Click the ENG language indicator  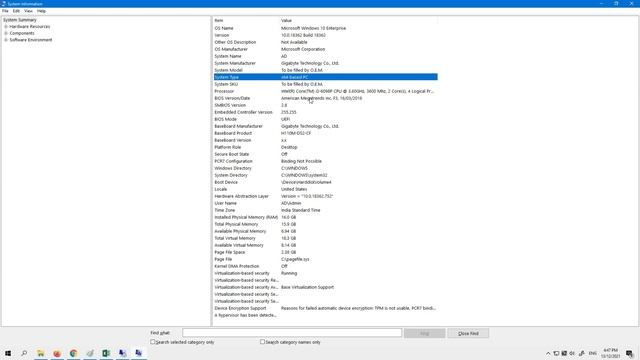(593, 353)
